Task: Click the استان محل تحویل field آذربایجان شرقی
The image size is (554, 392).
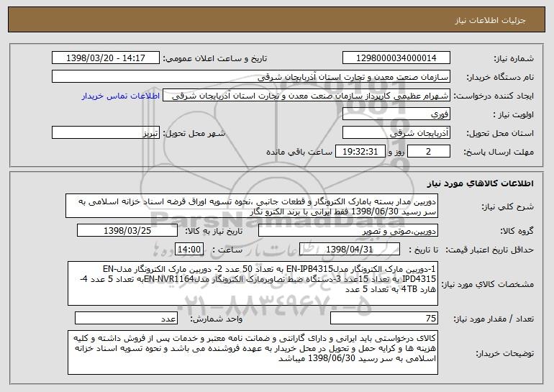Action: tap(396, 133)
